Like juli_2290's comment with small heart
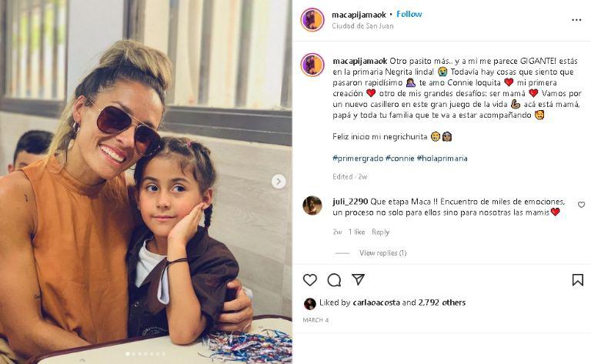Screen dimensions: 591x364 (581, 205)
